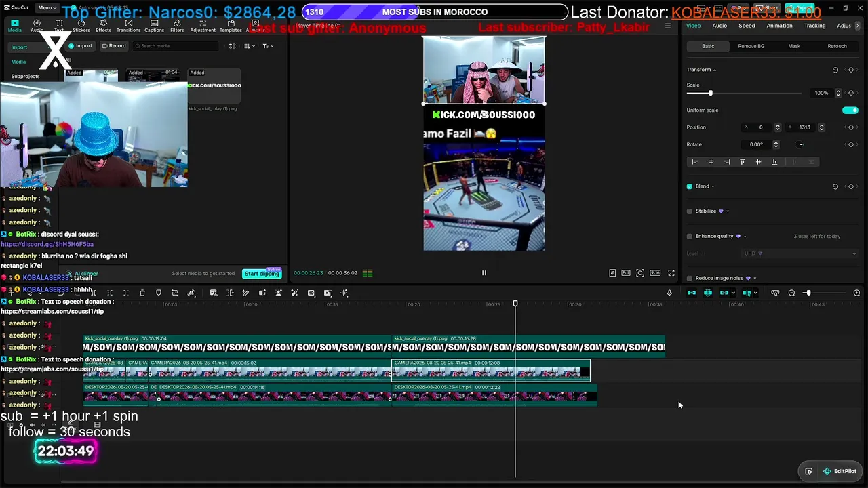This screenshot has height=488, width=868.
Task: Select the Remove BG tab
Action: click(751, 46)
